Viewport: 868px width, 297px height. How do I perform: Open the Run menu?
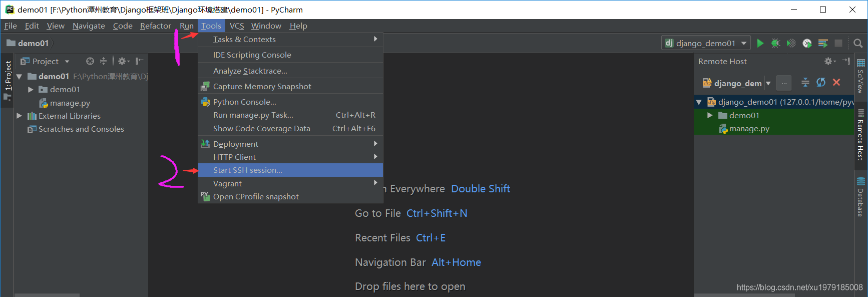point(187,26)
